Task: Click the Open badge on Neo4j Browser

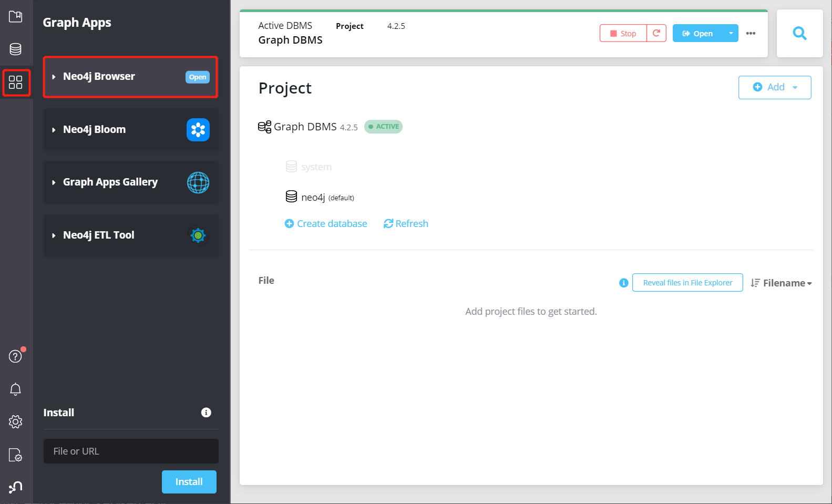Action: pyautogui.click(x=198, y=77)
